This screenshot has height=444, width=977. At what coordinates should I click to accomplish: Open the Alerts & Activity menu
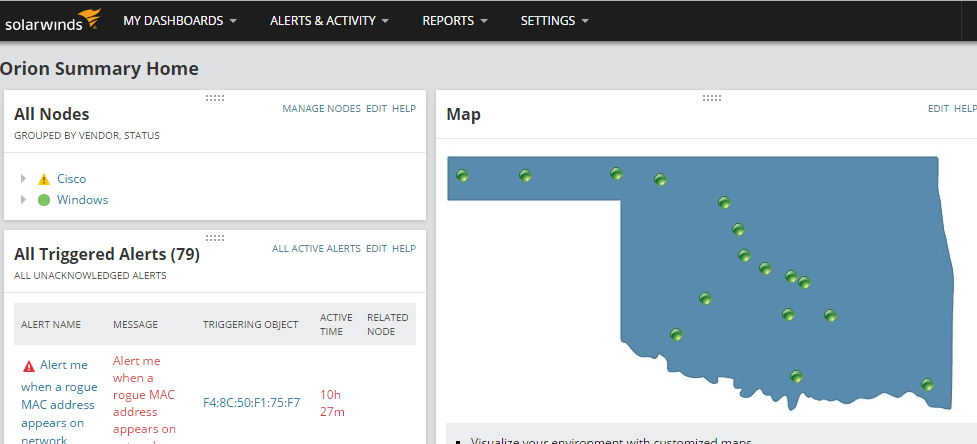[x=330, y=21]
